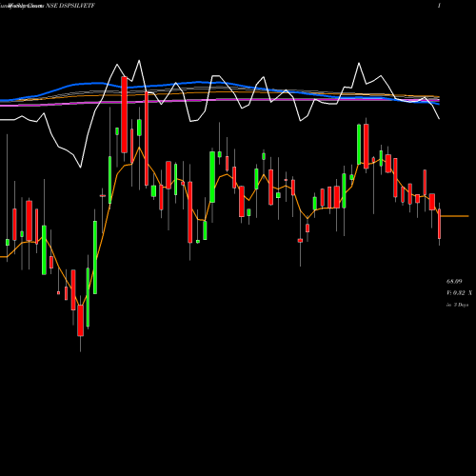The image size is (476, 476).
Task: Click the 68.09 price value
Action: [454, 281]
